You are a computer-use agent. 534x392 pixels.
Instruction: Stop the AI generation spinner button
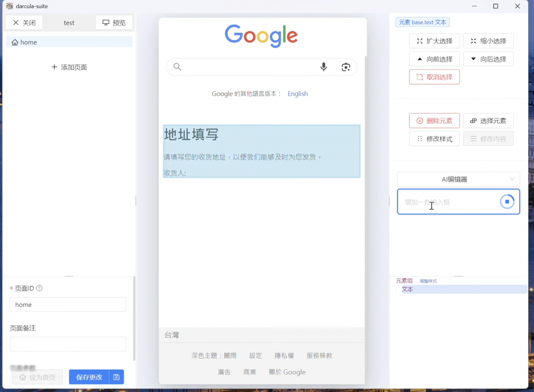[507, 202]
